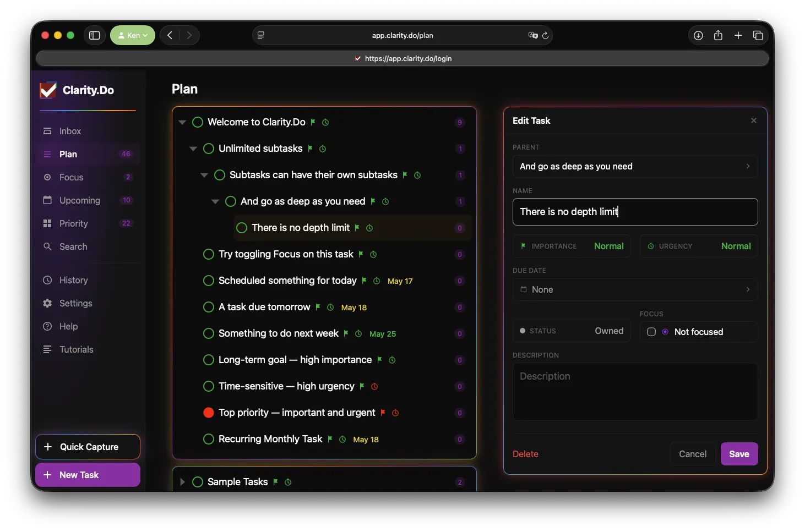
Task: Click the Save button
Action: [x=739, y=454]
